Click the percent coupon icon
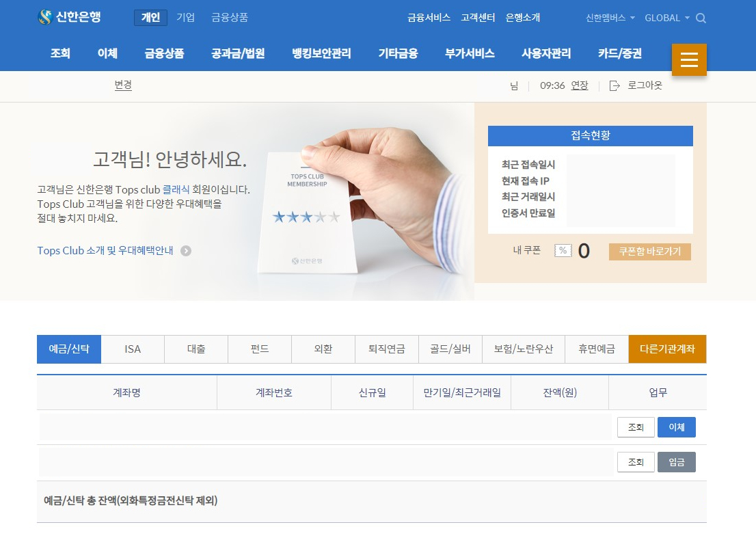Screen dimensions: 756x540 click(563, 251)
